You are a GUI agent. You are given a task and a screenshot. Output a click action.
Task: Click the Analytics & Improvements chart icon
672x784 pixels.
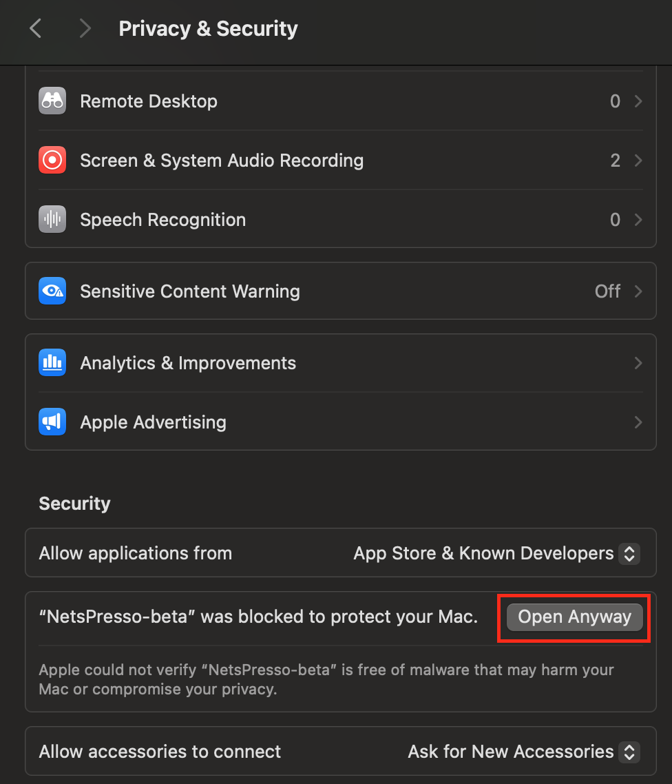click(x=52, y=362)
